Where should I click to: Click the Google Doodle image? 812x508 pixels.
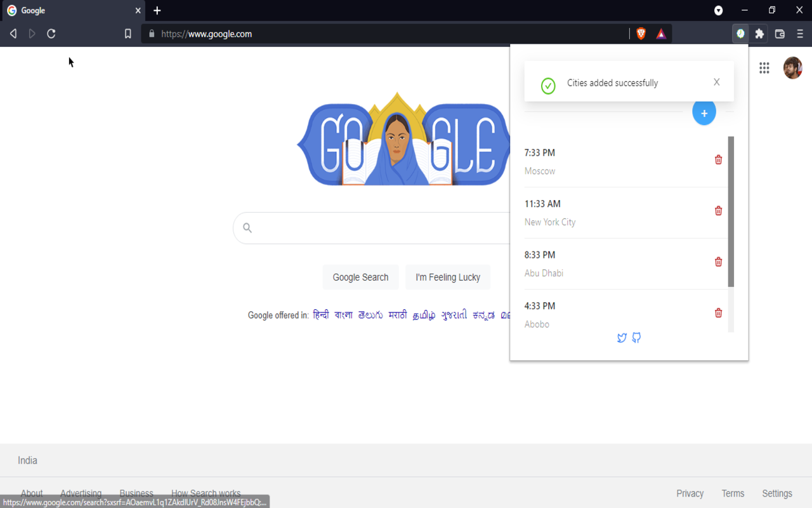click(403, 140)
